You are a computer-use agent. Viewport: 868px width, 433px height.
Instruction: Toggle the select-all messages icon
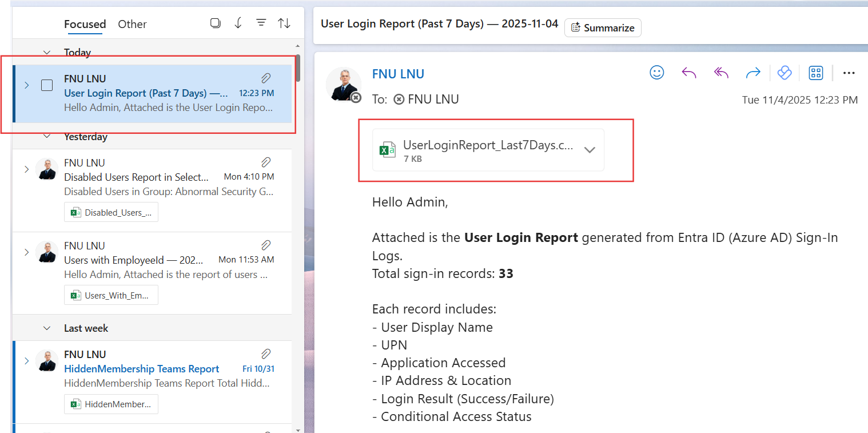pyautogui.click(x=216, y=23)
